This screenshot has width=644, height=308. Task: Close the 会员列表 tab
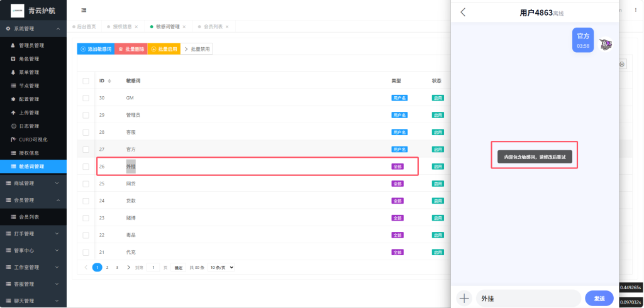tap(226, 26)
